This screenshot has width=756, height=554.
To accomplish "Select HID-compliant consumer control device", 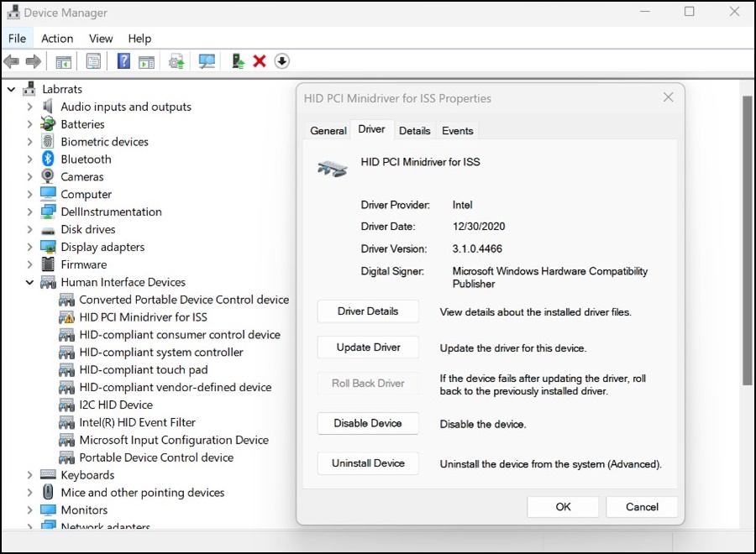I will [x=180, y=335].
